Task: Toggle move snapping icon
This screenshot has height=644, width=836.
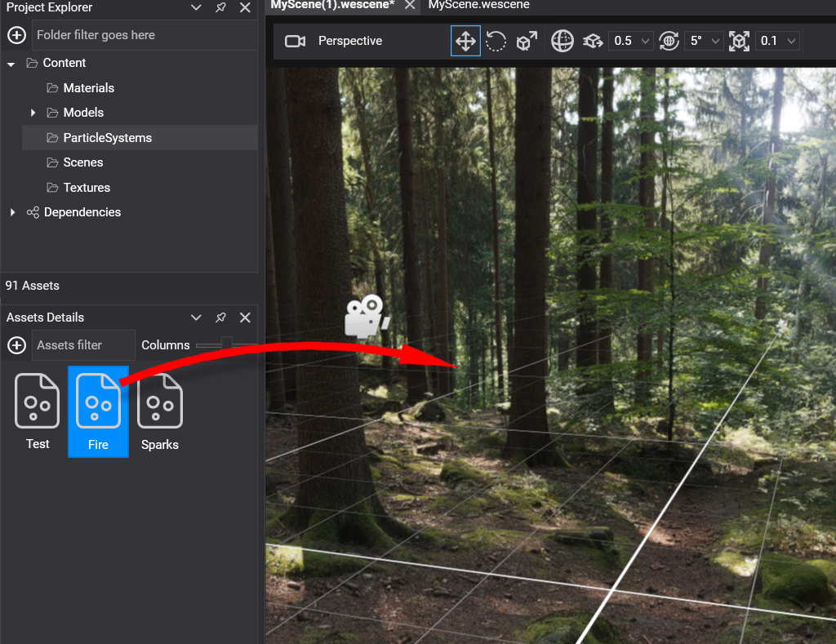Action: click(x=593, y=41)
